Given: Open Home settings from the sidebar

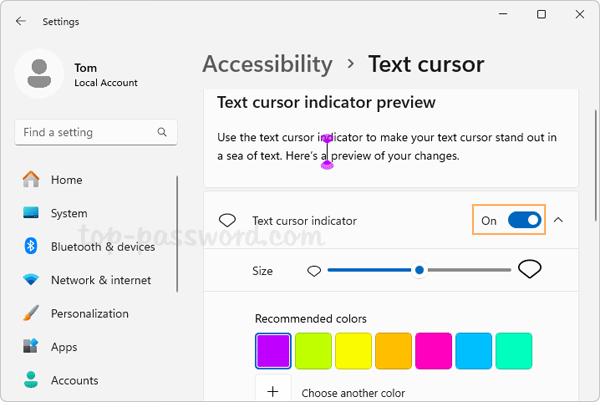Looking at the screenshot, I should pyautogui.click(x=66, y=180).
